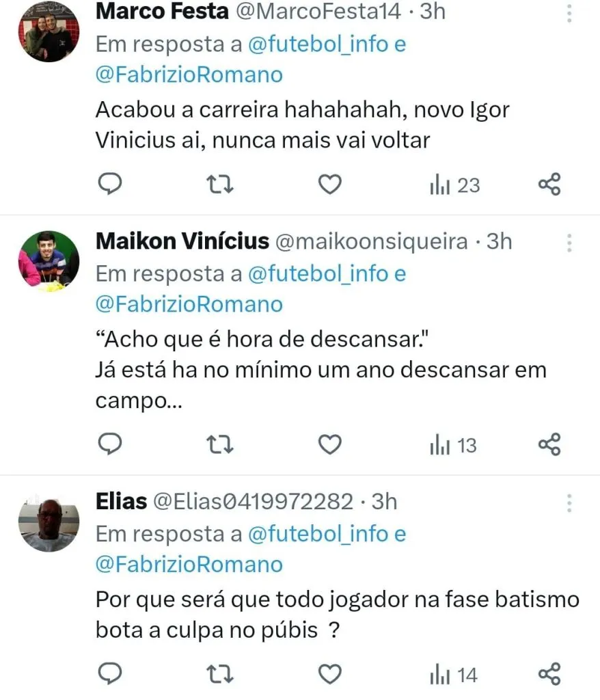600x700 pixels.
Task: Open Marco Festa's profile picture
Action: point(48,32)
